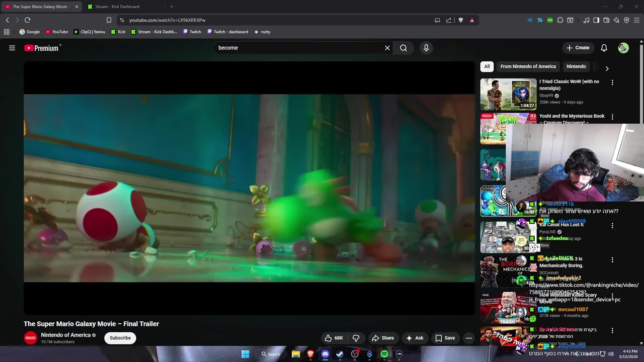Open options for Hebrew-titled bottom video
The width and height of the screenshot is (644, 362).
[612, 330]
